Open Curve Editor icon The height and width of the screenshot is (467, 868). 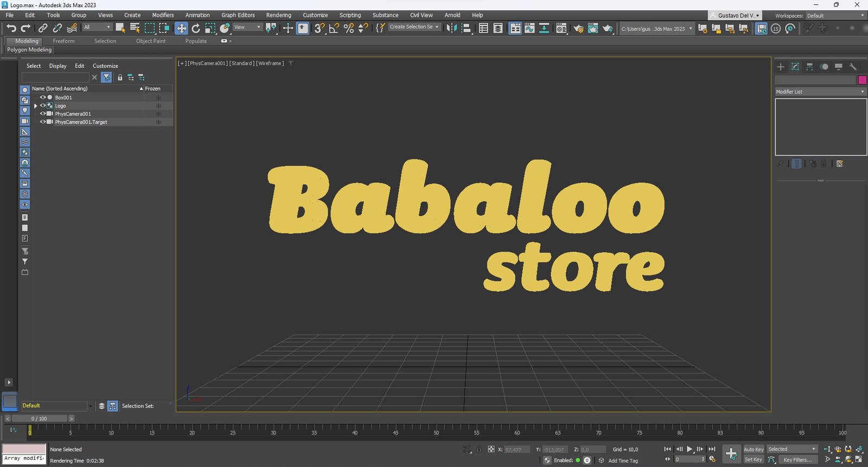tap(529, 28)
